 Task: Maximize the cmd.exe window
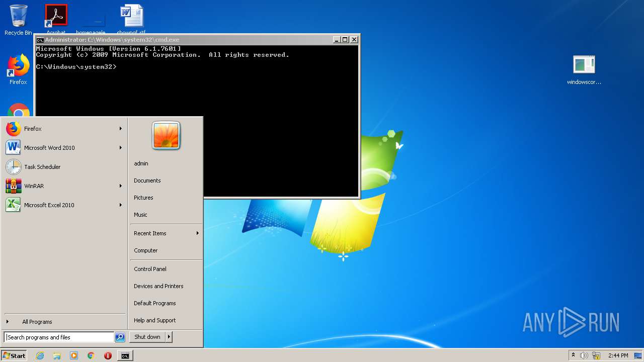pos(345,40)
